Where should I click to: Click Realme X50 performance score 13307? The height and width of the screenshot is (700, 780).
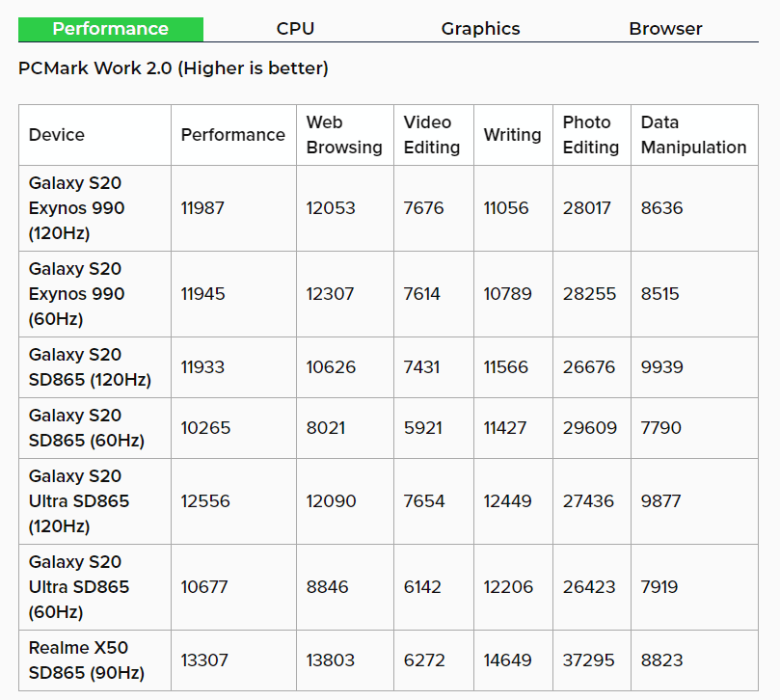(x=205, y=660)
